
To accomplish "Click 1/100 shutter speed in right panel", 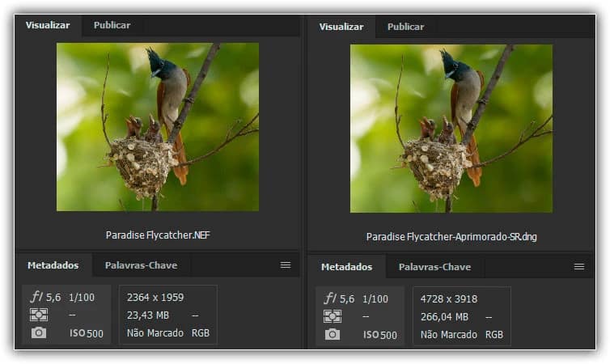I will pyautogui.click(x=375, y=299).
